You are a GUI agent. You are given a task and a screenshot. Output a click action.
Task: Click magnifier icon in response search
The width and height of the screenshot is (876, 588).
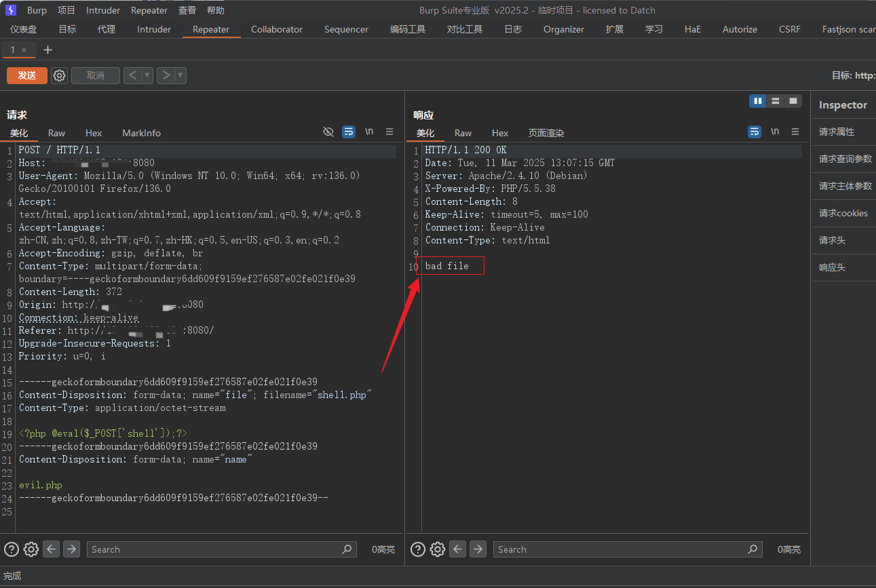[x=753, y=549]
